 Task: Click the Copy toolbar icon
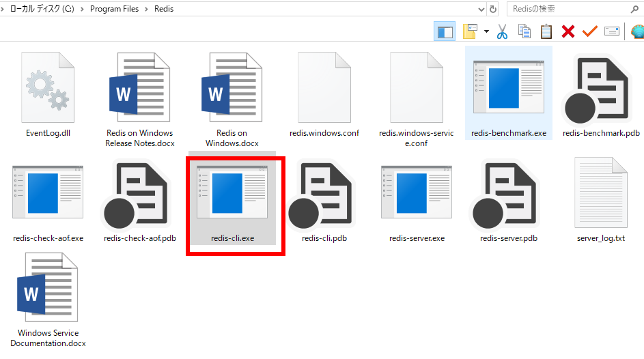524,31
